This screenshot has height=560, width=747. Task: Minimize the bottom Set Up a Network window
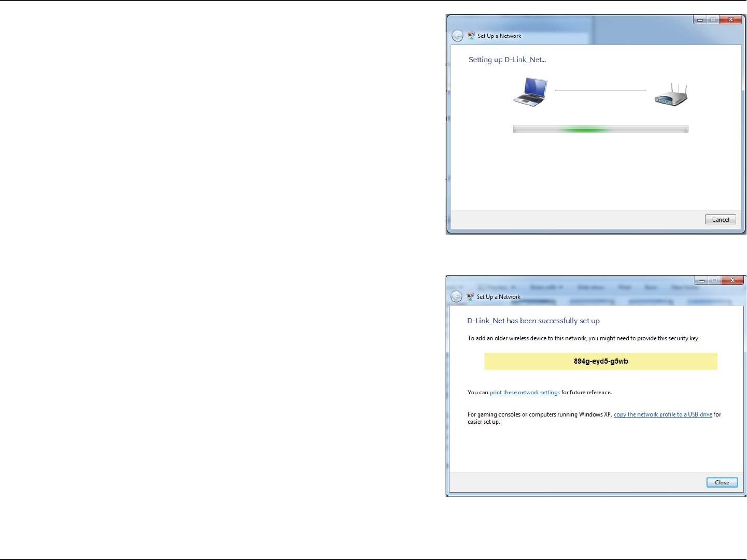pyautogui.click(x=701, y=280)
